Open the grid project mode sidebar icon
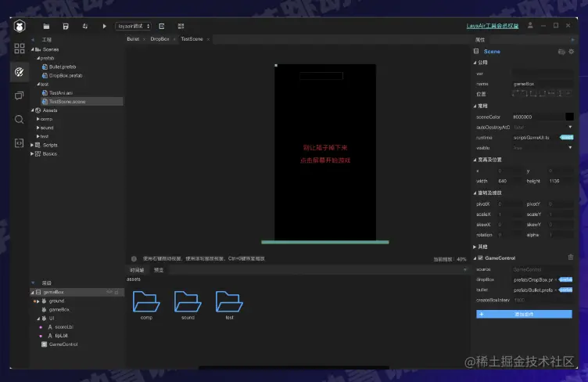The height and width of the screenshot is (382, 588). click(x=20, y=49)
